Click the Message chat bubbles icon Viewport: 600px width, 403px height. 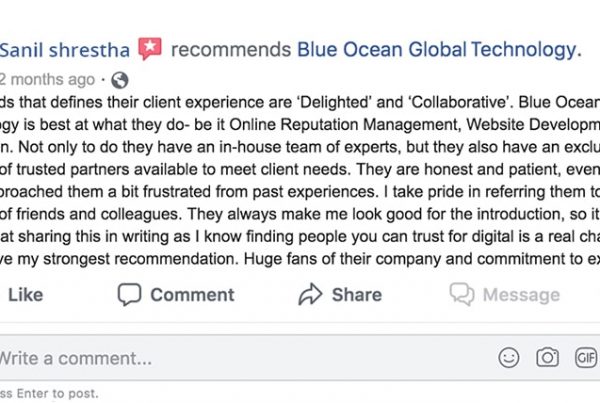click(x=462, y=294)
